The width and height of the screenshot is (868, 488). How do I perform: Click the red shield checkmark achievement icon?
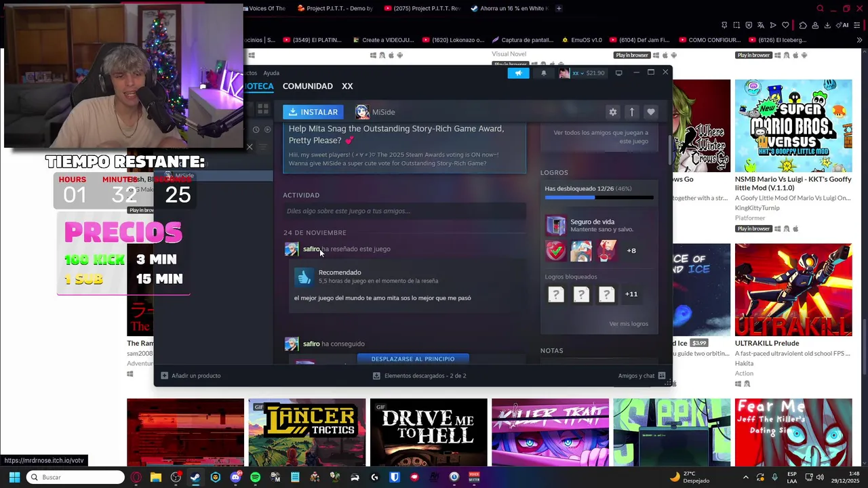556,251
